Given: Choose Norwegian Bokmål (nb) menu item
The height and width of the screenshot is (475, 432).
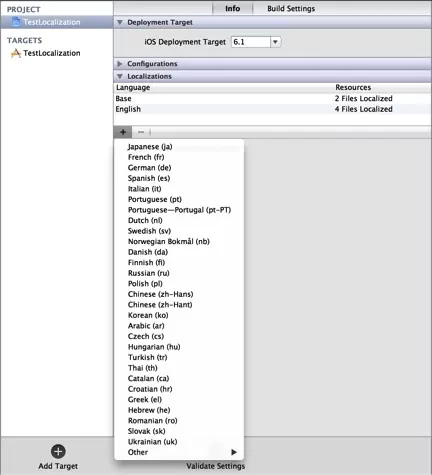Looking at the screenshot, I should pos(179,241).
